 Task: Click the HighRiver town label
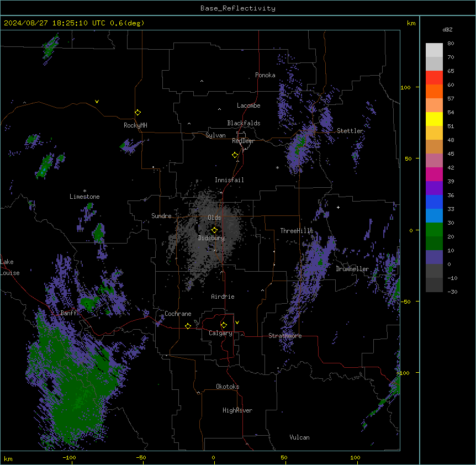click(237, 410)
